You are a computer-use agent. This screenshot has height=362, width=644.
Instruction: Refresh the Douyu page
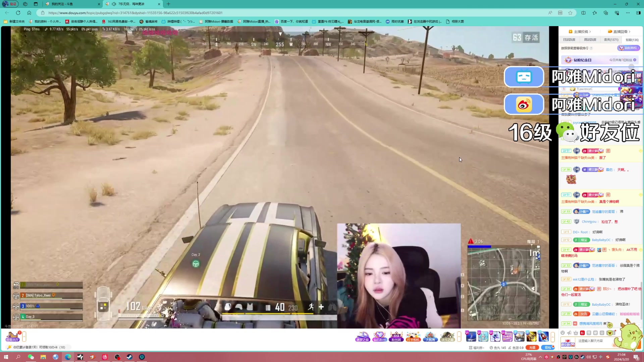(x=18, y=13)
